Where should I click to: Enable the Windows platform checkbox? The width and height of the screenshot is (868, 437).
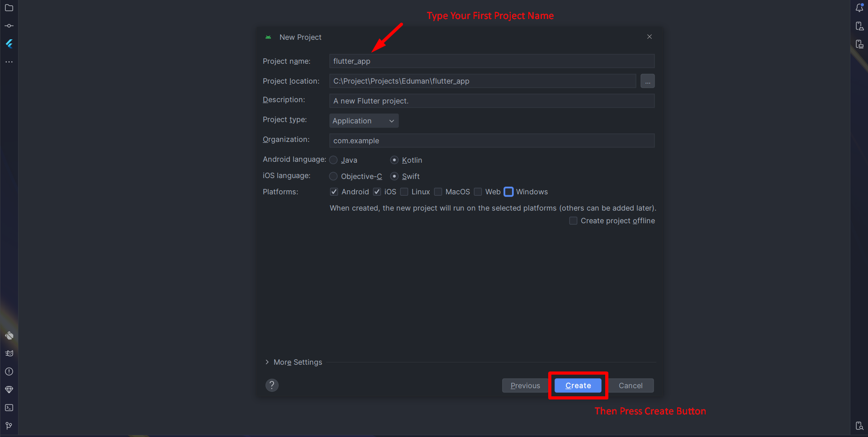508,192
